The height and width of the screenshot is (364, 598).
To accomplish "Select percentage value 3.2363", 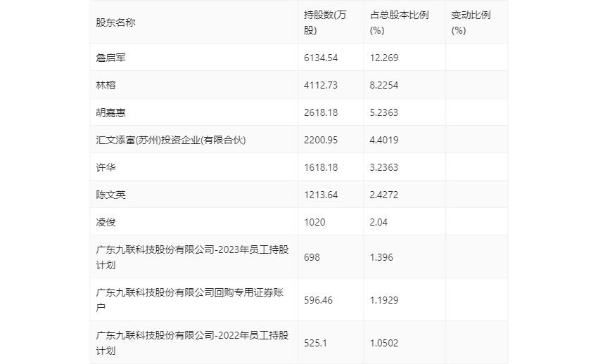I will [x=384, y=167].
